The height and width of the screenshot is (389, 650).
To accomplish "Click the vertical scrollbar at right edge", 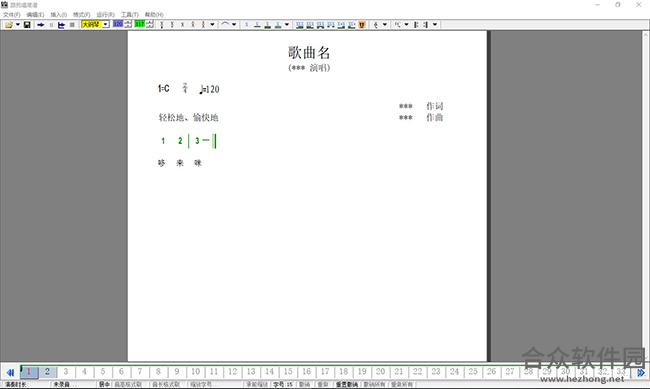I will tap(646, 195).
